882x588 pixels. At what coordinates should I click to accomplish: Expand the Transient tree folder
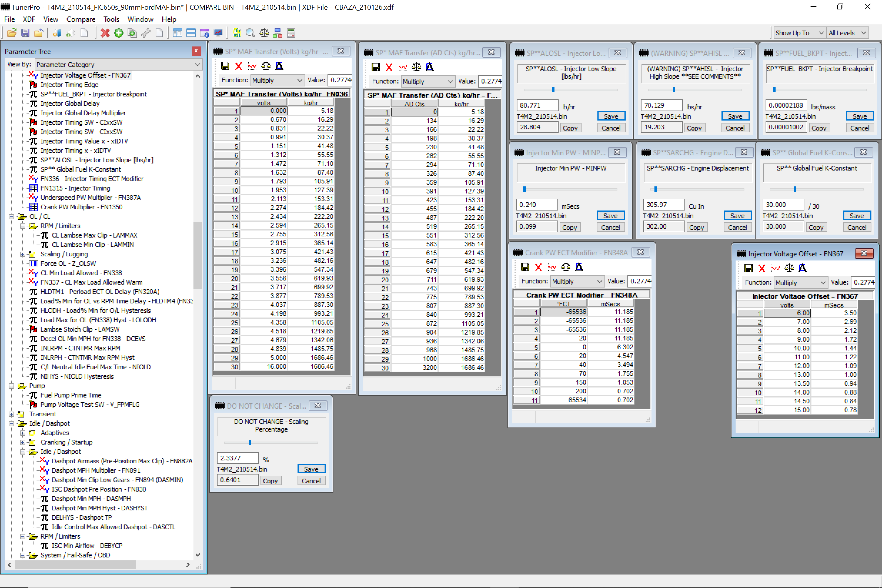point(11,414)
